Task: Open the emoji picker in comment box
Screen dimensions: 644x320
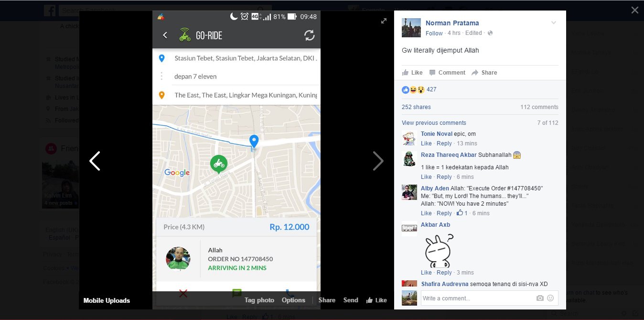Action: (550, 298)
